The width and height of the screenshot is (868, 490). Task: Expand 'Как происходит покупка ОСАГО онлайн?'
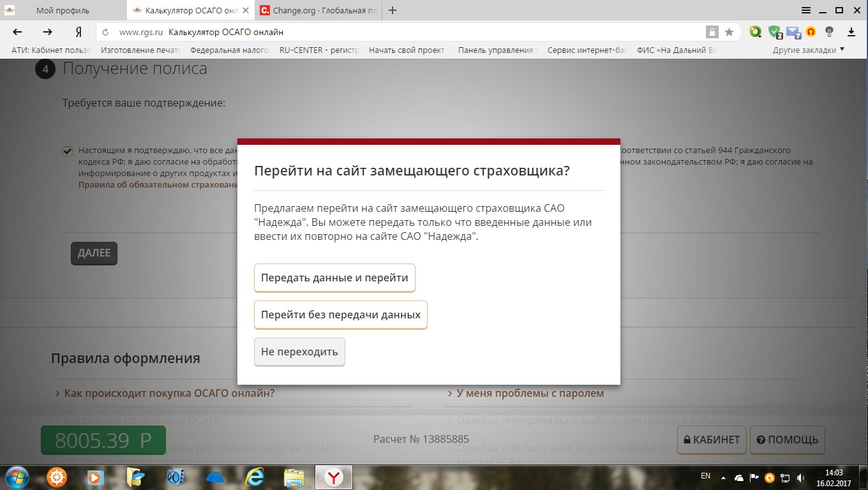click(169, 393)
